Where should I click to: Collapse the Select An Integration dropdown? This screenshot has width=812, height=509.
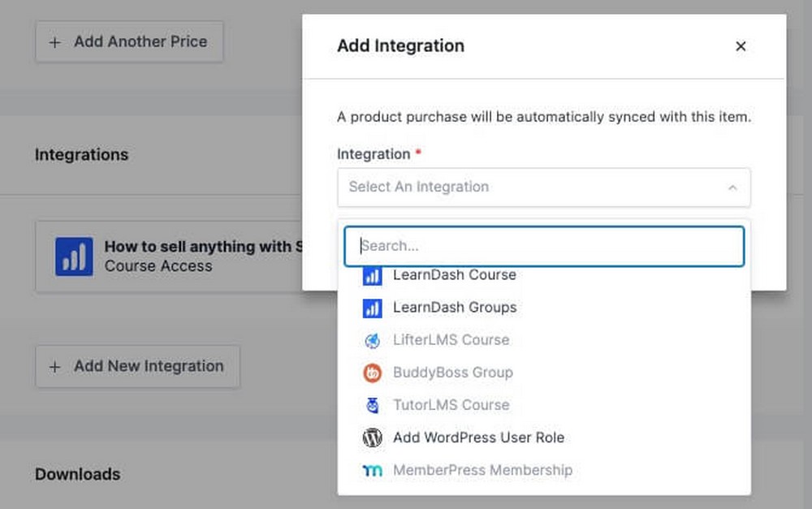click(x=544, y=188)
